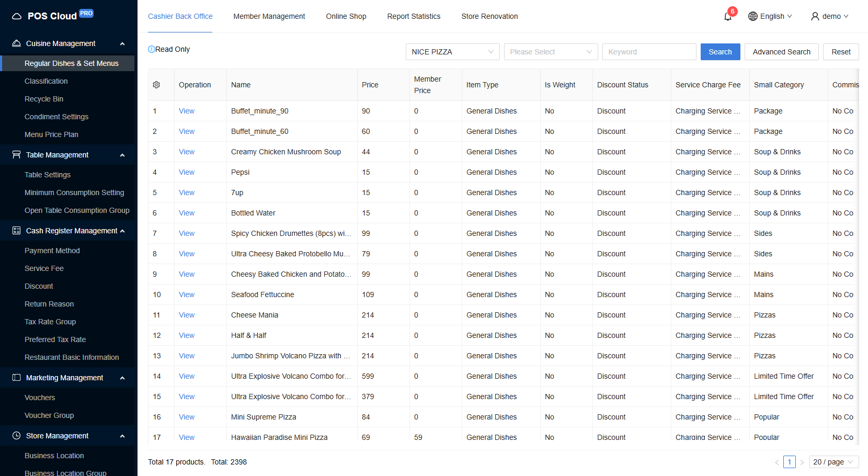Screen dimensions: 868x476
Task: Click the POS Cloud logo
Action: coord(52,16)
